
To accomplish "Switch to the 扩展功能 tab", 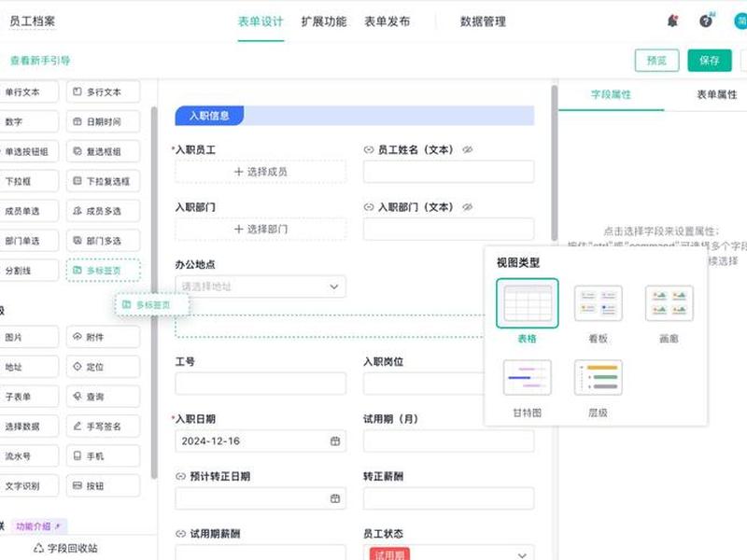I will 324,21.
